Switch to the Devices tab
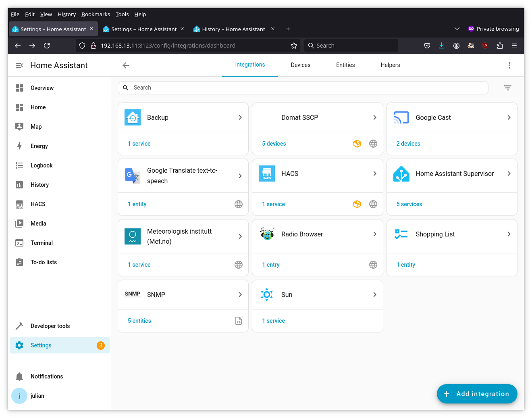The width and height of the screenshot is (532, 418). [x=301, y=65]
